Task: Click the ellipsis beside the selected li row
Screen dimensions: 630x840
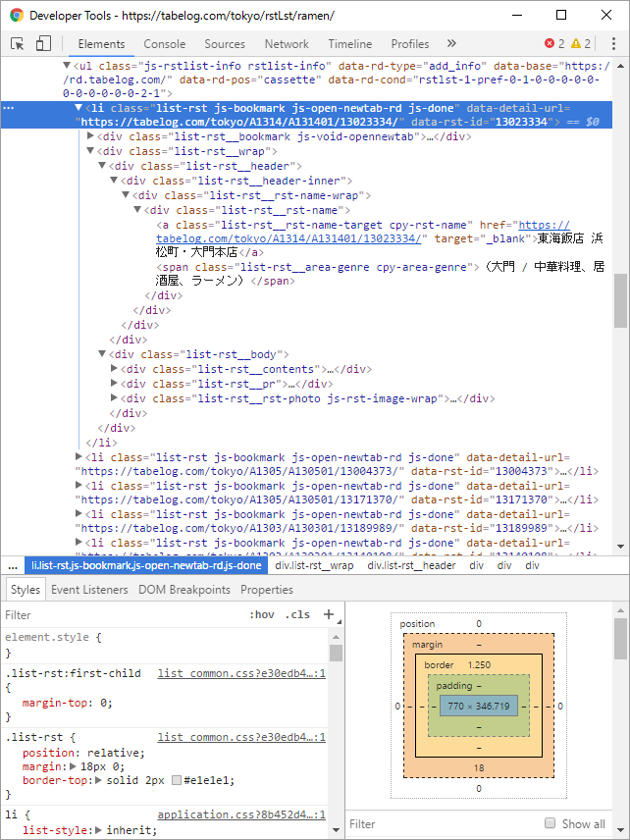Action: click(9, 108)
